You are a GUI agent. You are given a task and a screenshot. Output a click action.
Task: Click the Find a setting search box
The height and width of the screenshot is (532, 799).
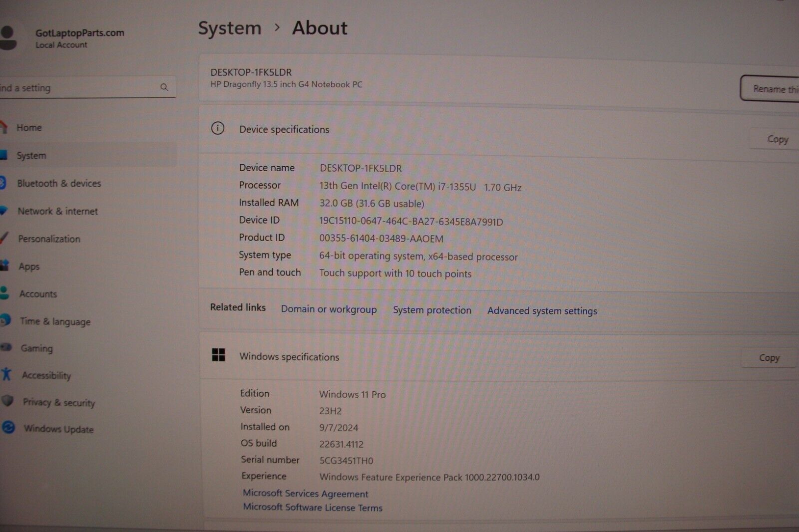87,87
